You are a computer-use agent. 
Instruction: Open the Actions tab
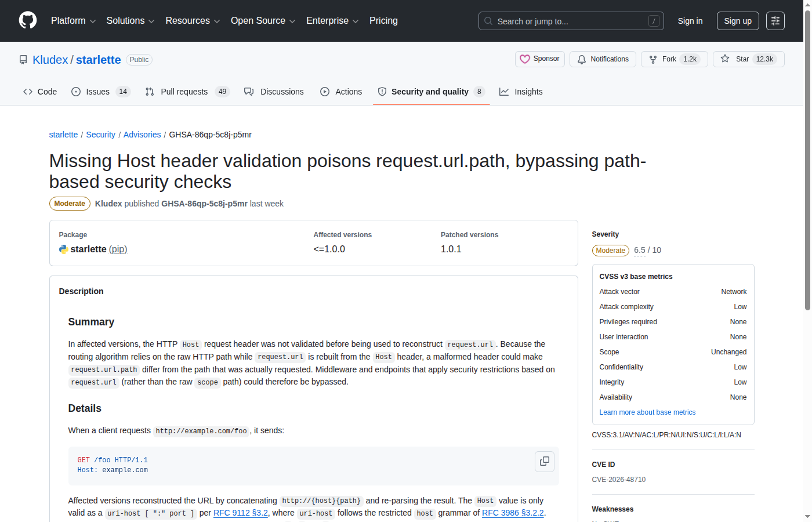(x=341, y=92)
